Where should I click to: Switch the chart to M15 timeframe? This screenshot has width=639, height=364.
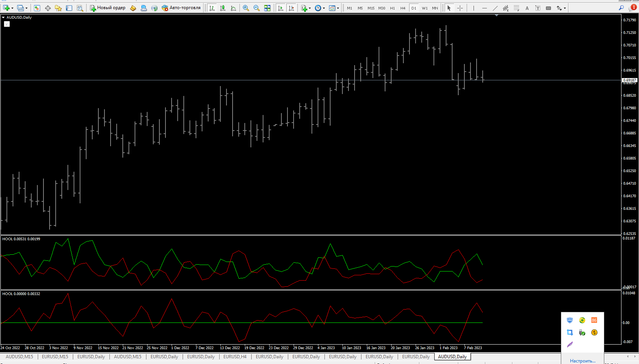pyautogui.click(x=371, y=8)
